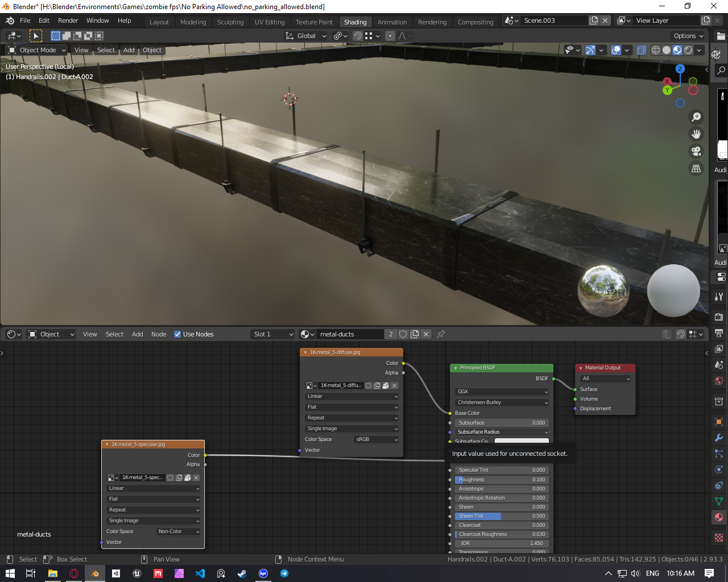Open the Output properties printer tab
This screenshot has width=728, height=582.
coord(719,332)
